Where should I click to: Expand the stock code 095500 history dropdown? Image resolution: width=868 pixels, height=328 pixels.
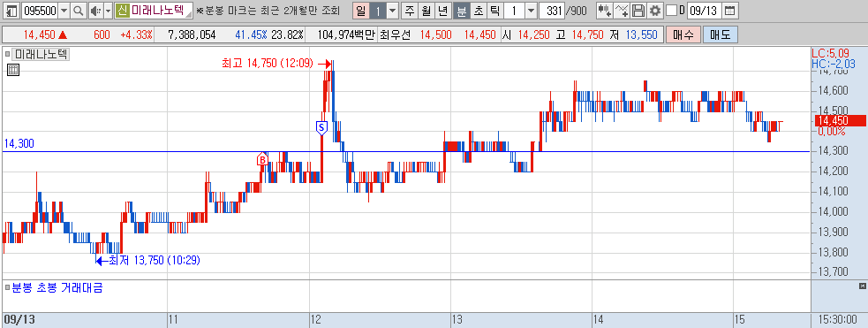click(64, 10)
